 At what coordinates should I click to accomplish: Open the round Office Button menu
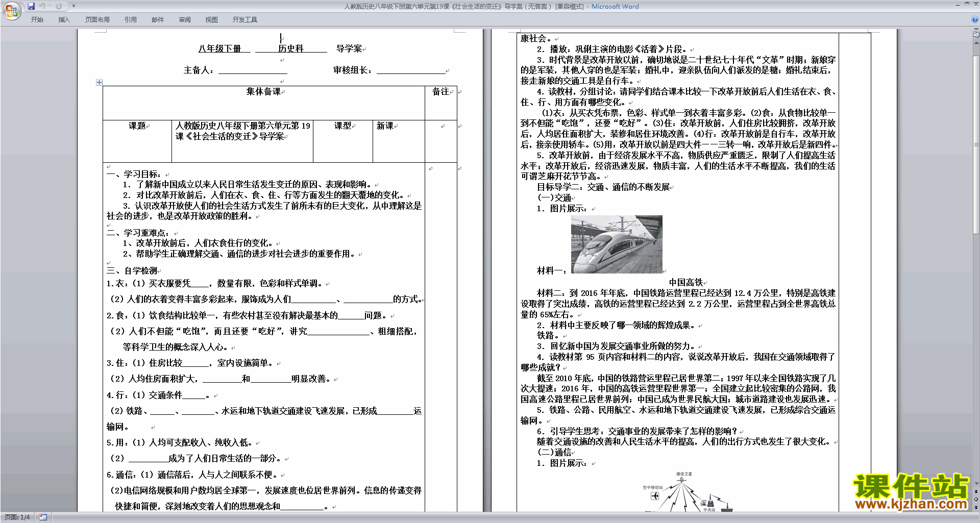tap(11, 10)
